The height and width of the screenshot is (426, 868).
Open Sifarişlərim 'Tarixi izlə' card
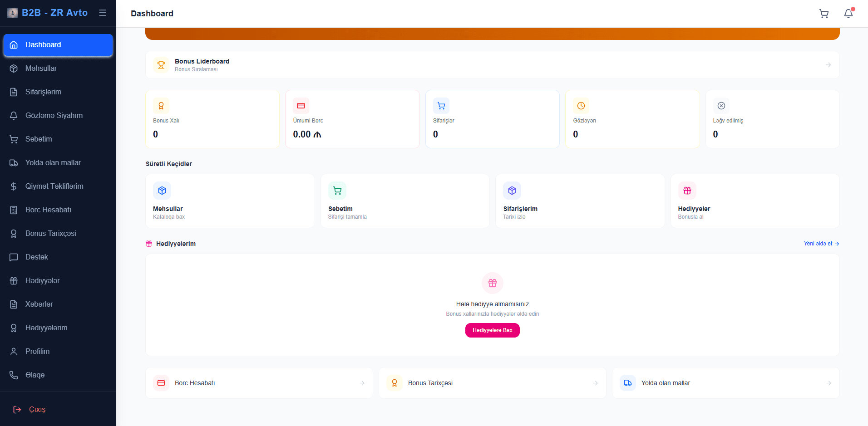click(580, 201)
